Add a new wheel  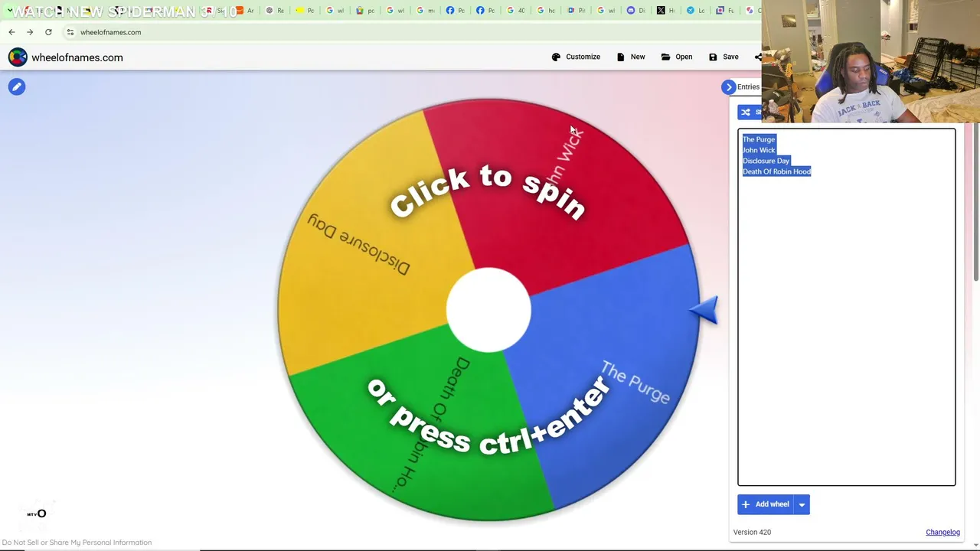765,504
